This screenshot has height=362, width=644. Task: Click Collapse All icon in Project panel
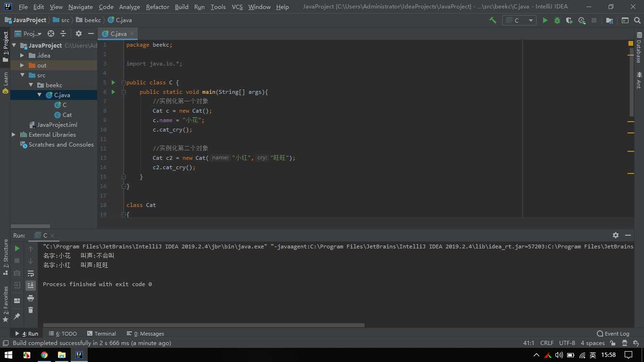(x=63, y=33)
